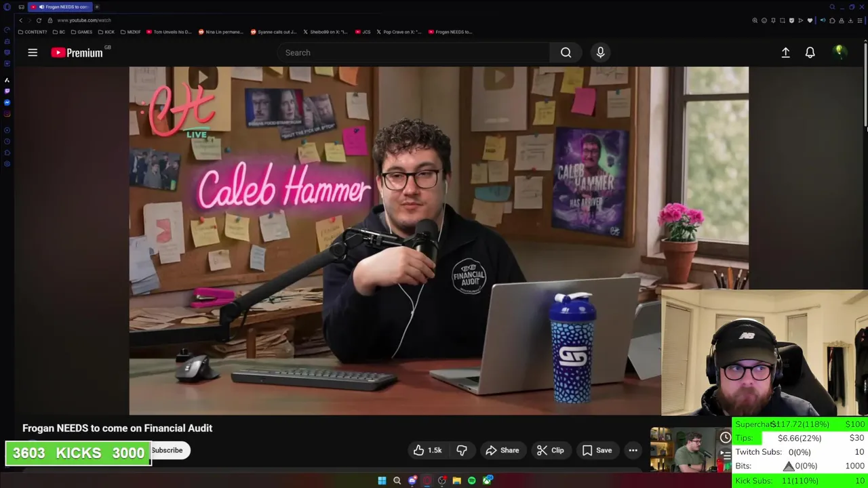Image resolution: width=868 pixels, height=488 pixels.
Task: Open the browser profile person icon
Action: click(842, 20)
